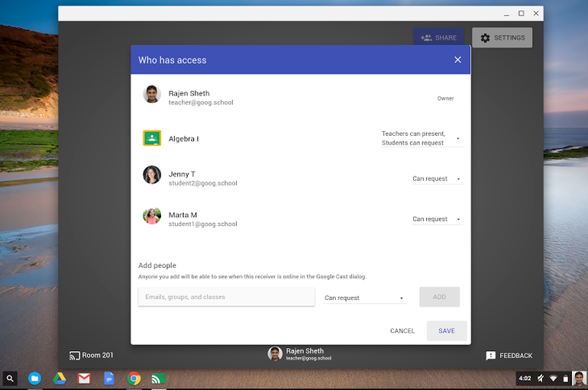
Task: Click Jenny T's profile picture
Action: tap(152, 175)
